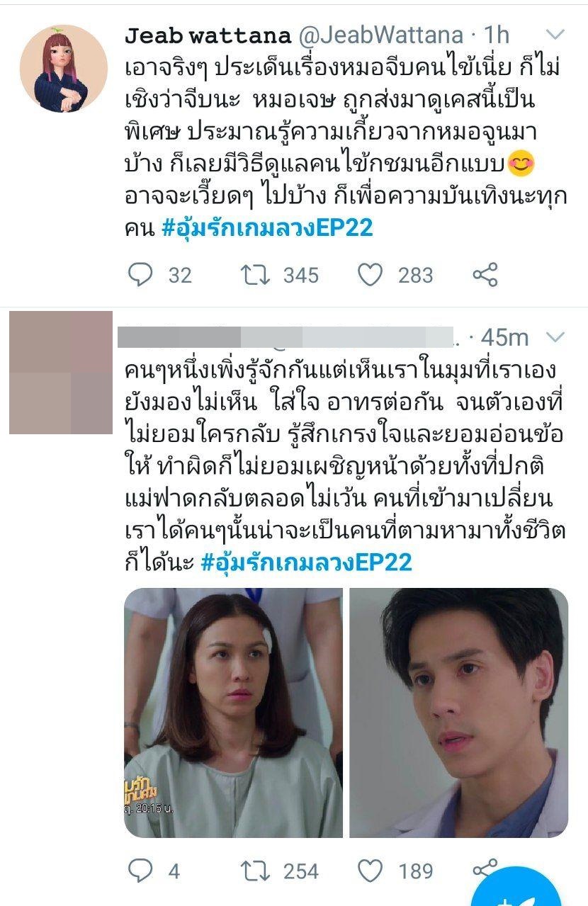Open Jeab wattana's avatar profile picture
Viewport: 588px width, 906px height.
pos(64,69)
